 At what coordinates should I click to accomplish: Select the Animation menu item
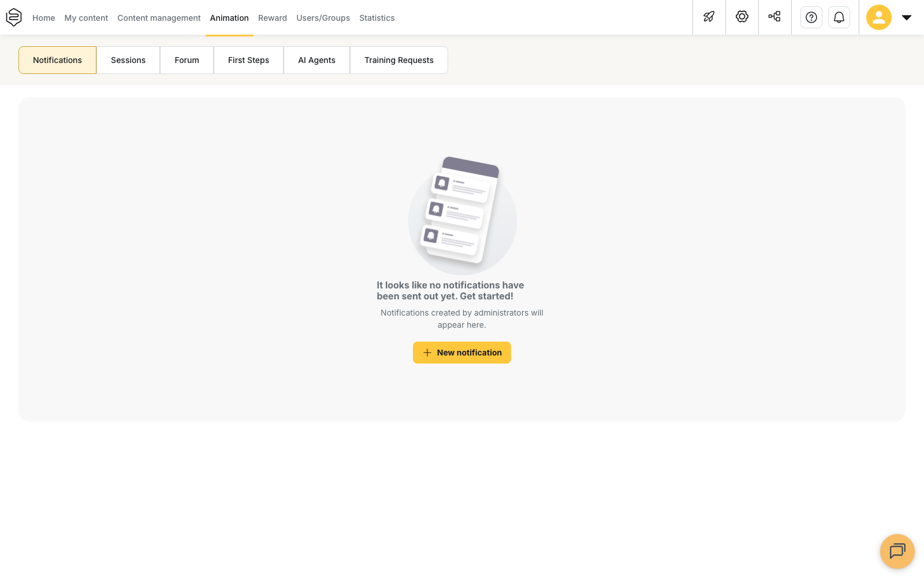coord(229,18)
